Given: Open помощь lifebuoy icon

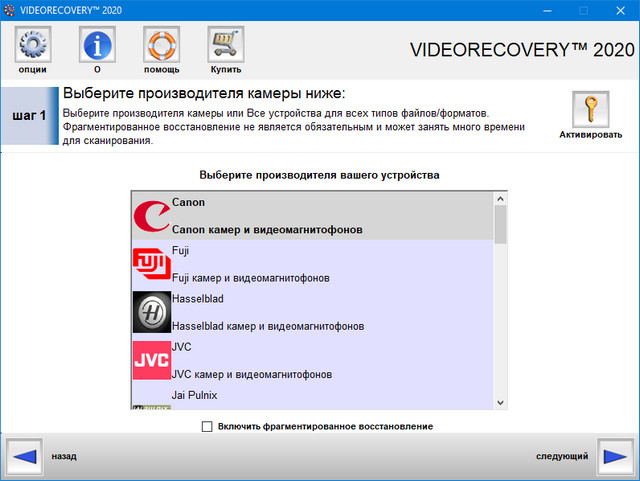Looking at the screenshot, I should pos(162,44).
